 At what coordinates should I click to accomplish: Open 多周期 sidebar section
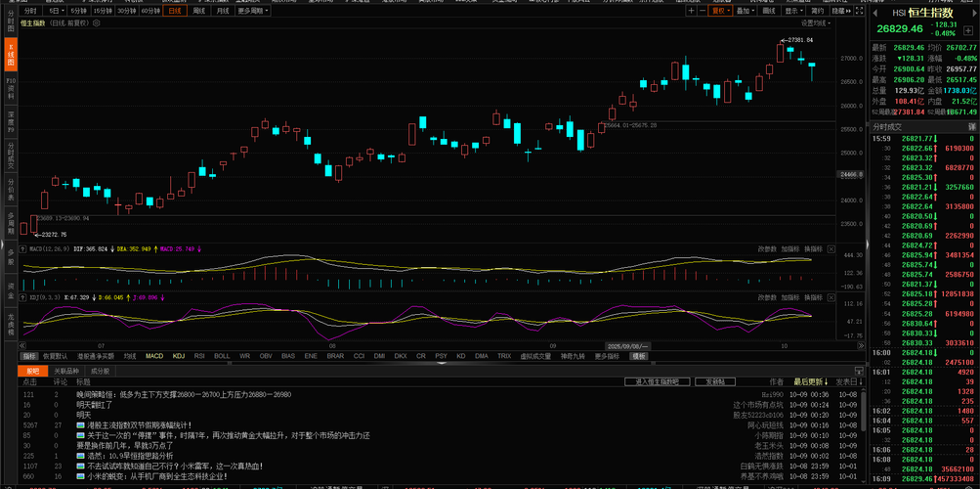tap(11, 223)
